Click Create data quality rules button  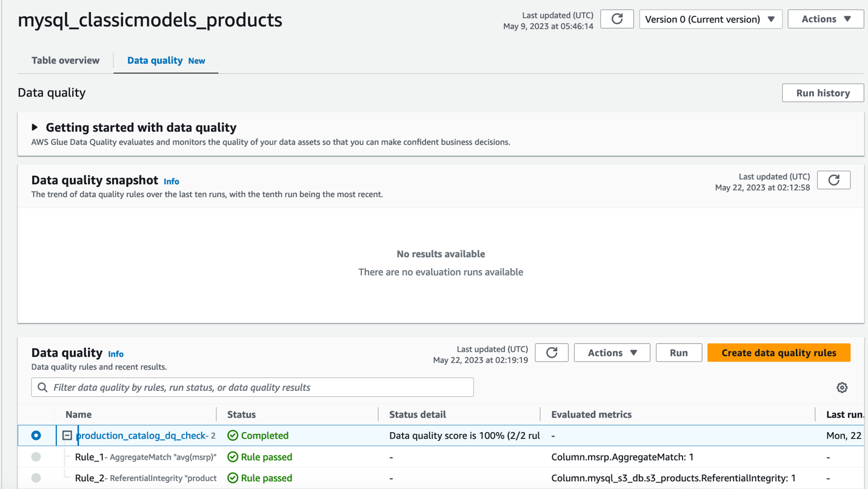coord(778,352)
